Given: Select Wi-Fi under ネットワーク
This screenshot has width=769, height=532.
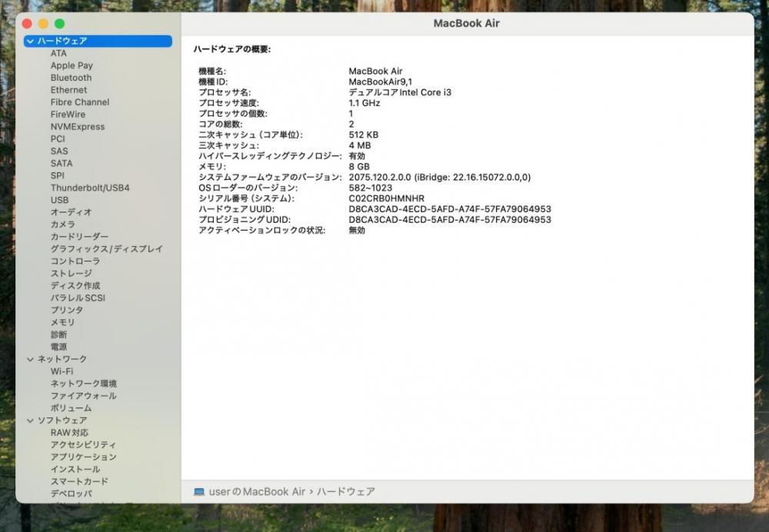Looking at the screenshot, I should 62,371.
